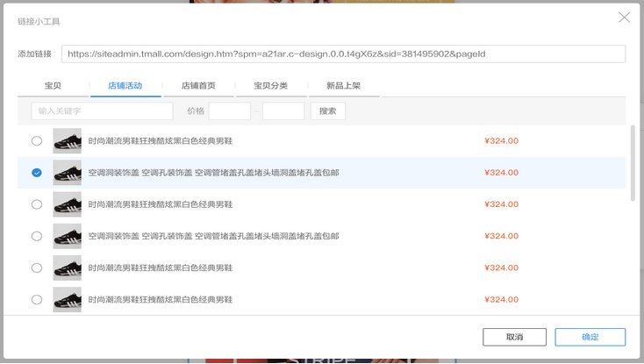Screen dimensions: 644x364
Task: Switch to the 新品上架 tab
Action: click(x=344, y=86)
